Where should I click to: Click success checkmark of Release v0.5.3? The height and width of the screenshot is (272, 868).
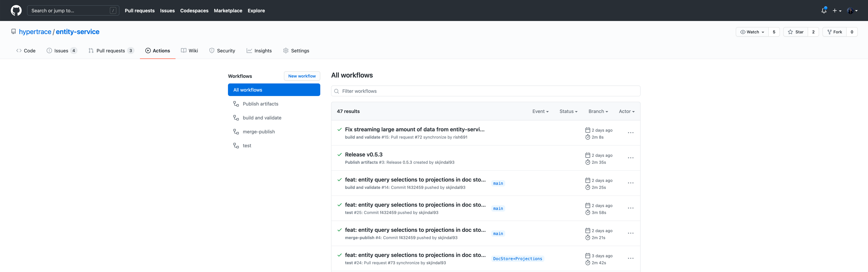pos(340,154)
